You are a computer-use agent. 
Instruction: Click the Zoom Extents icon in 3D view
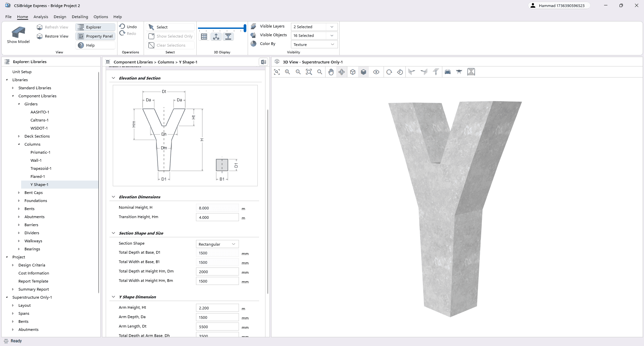pos(277,72)
